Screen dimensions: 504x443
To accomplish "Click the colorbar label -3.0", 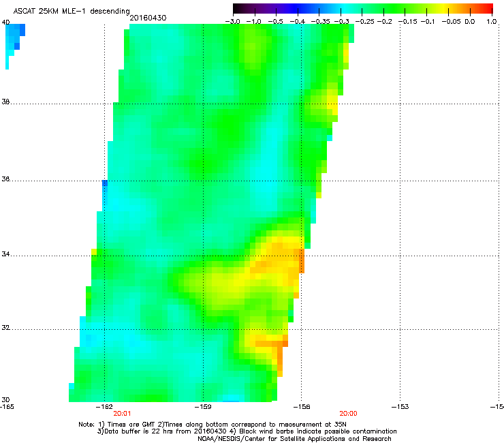I will [233, 21].
